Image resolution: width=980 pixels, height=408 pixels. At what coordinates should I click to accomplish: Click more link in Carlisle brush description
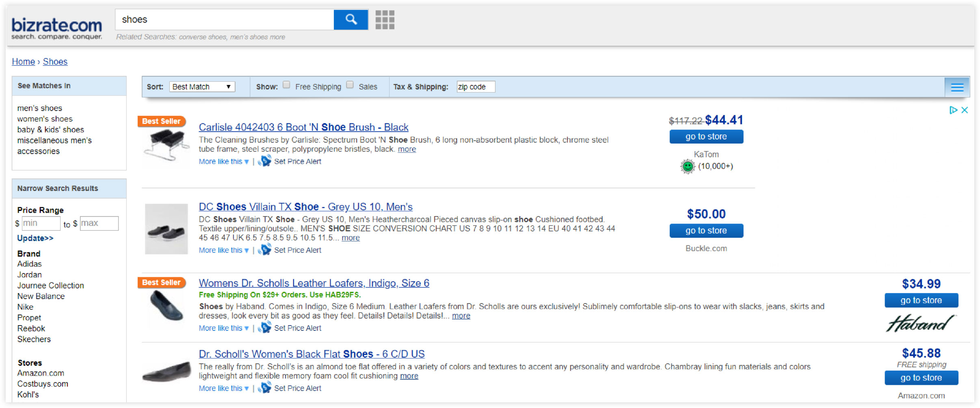(x=407, y=149)
